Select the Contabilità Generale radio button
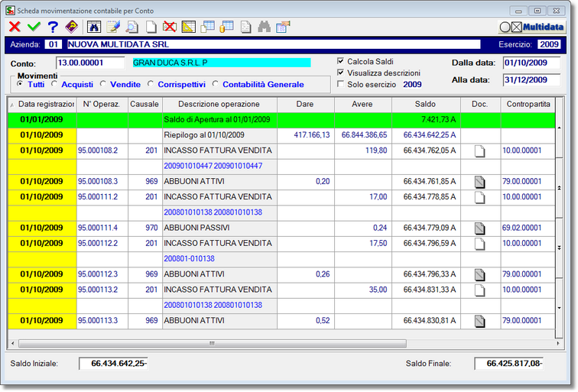 pyautogui.click(x=216, y=84)
